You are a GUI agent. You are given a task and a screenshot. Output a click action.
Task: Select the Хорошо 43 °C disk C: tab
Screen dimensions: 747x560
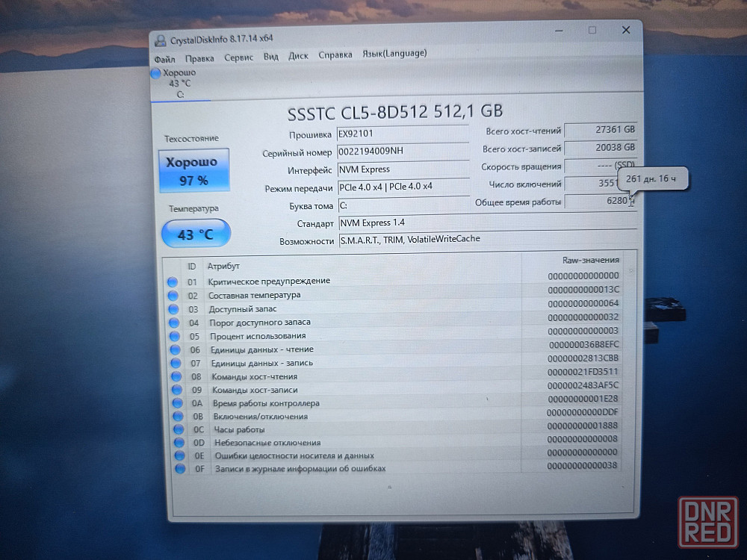[180, 84]
